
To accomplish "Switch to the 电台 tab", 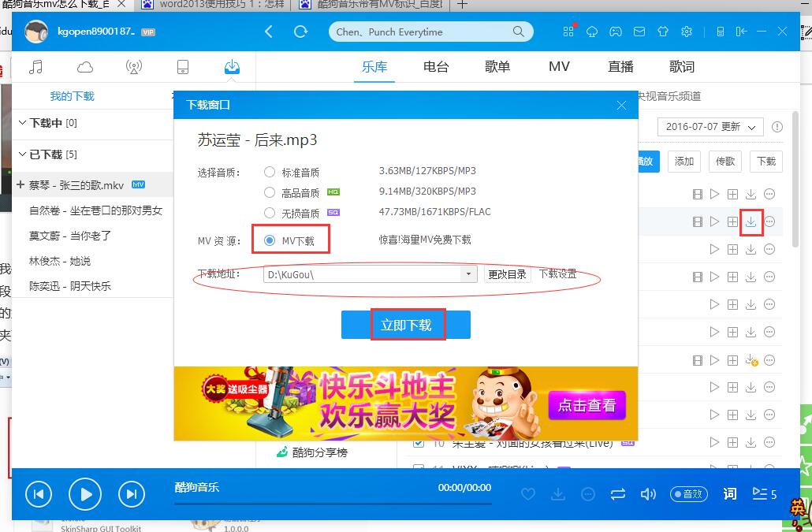I will (x=435, y=67).
